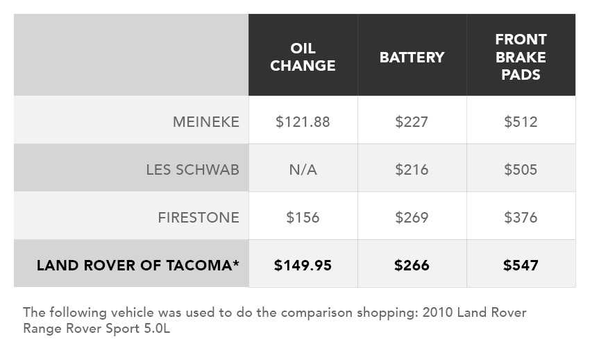Click the Oil Change column header

pos(303,57)
